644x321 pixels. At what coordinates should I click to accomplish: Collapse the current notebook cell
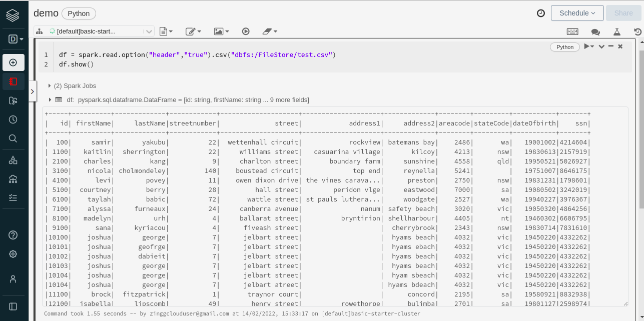[x=610, y=46]
